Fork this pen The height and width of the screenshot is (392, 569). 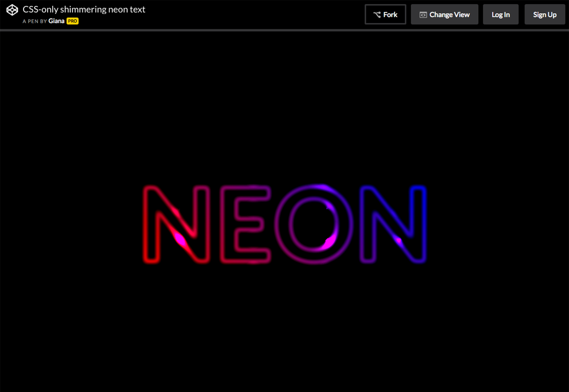[385, 14]
